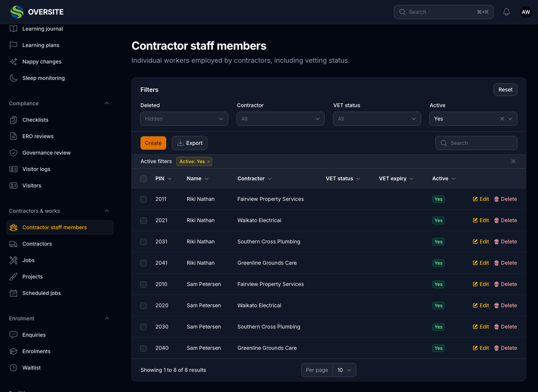The width and height of the screenshot is (538, 392).
Task: Click the Checklists clipboard icon
Action: tap(13, 120)
